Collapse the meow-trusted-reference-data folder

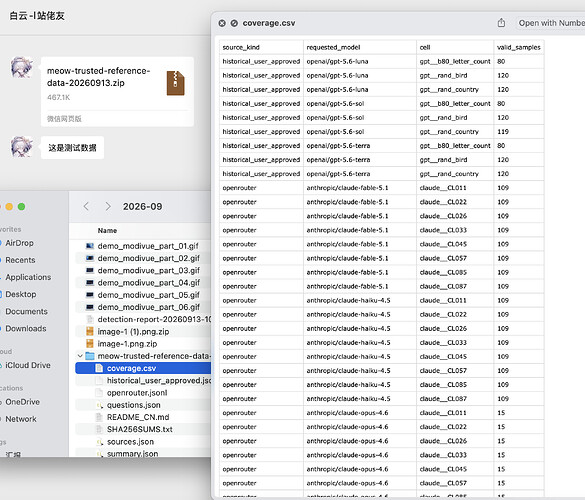pyautogui.click(x=80, y=356)
